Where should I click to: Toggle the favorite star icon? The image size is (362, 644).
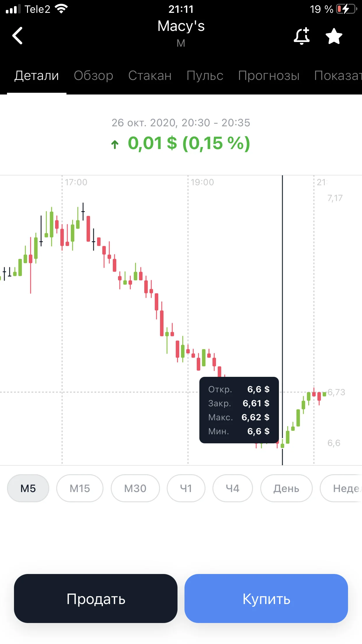click(334, 36)
